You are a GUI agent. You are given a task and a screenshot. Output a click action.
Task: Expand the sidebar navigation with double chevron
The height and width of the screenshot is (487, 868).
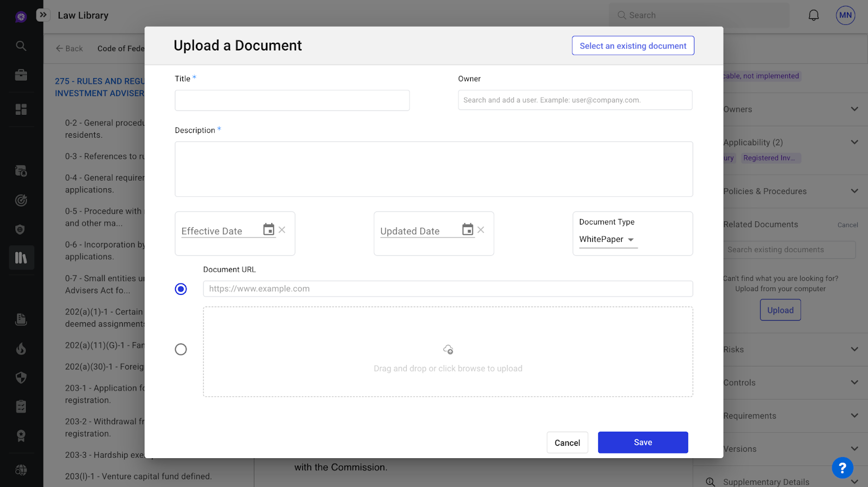click(43, 15)
